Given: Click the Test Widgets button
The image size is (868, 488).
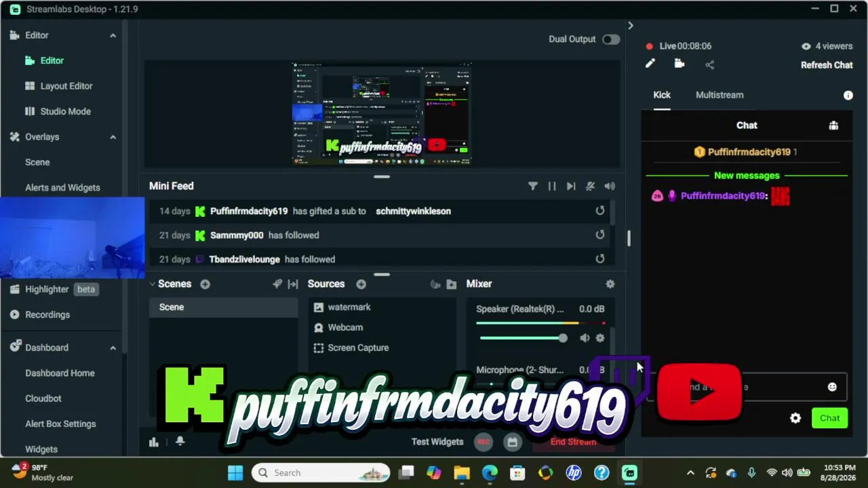Looking at the screenshot, I should [x=437, y=442].
